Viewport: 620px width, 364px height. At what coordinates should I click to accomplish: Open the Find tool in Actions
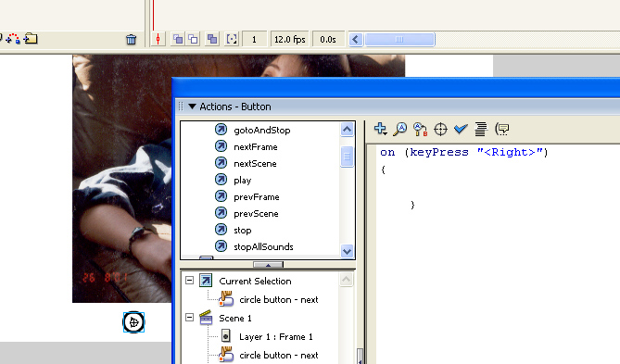pos(400,129)
